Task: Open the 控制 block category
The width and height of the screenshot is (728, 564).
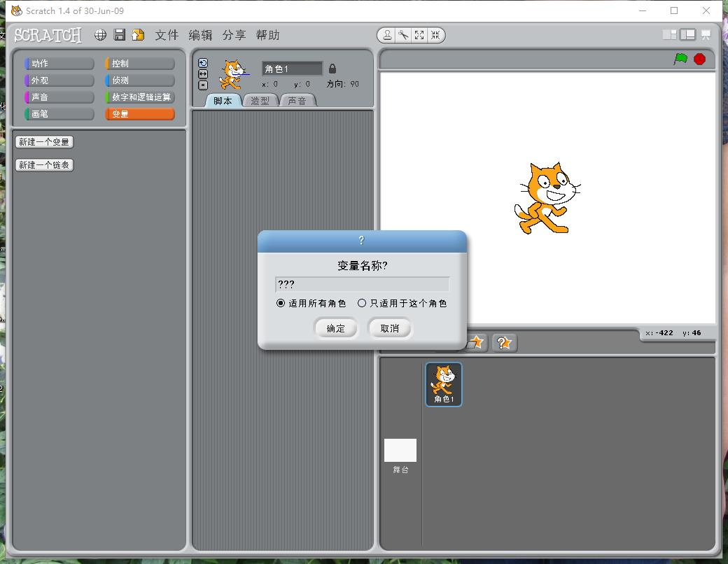Action: [140, 63]
